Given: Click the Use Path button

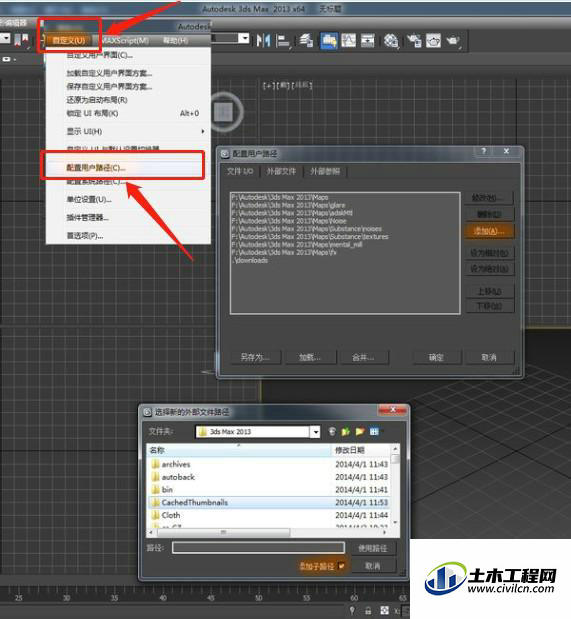Looking at the screenshot, I should click(373, 548).
